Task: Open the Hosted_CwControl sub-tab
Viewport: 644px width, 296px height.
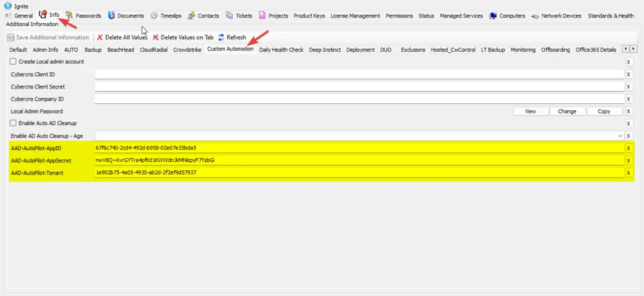Action: tap(453, 50)
